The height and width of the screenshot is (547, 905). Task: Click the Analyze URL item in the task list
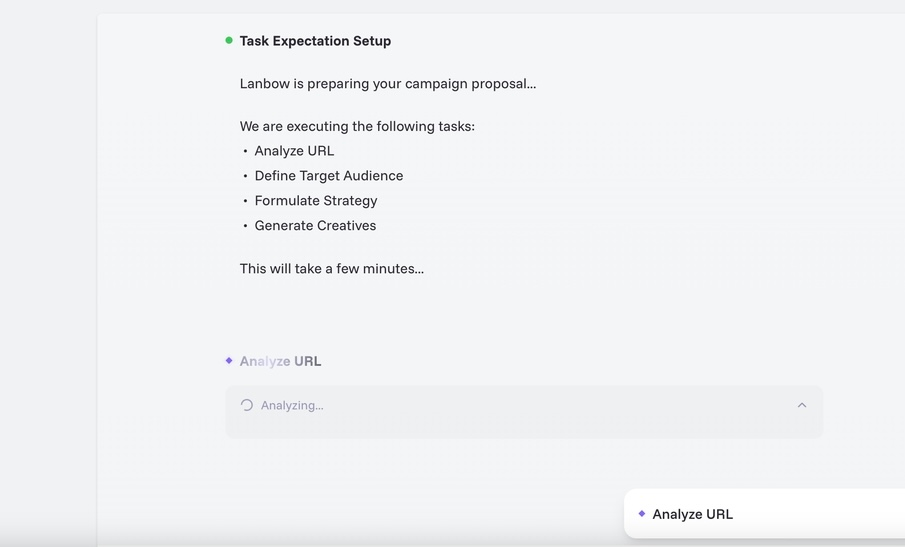294,151
